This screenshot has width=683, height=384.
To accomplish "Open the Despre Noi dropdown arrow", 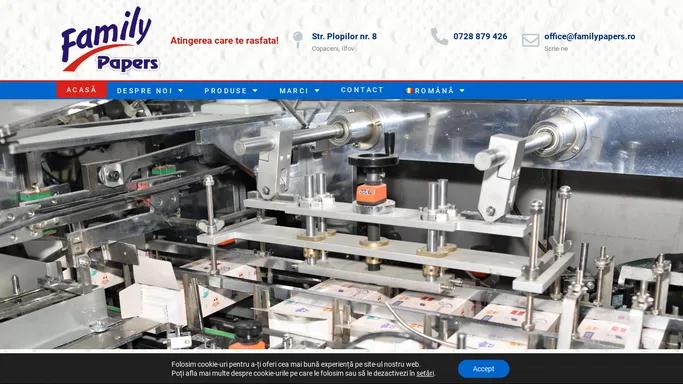I will (x=181, y=91).
